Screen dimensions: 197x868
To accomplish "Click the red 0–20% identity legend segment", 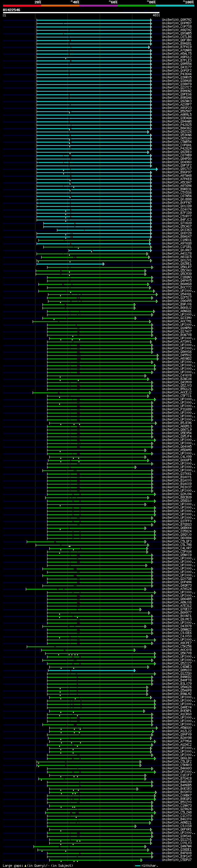I will click(x=22, y=6).
